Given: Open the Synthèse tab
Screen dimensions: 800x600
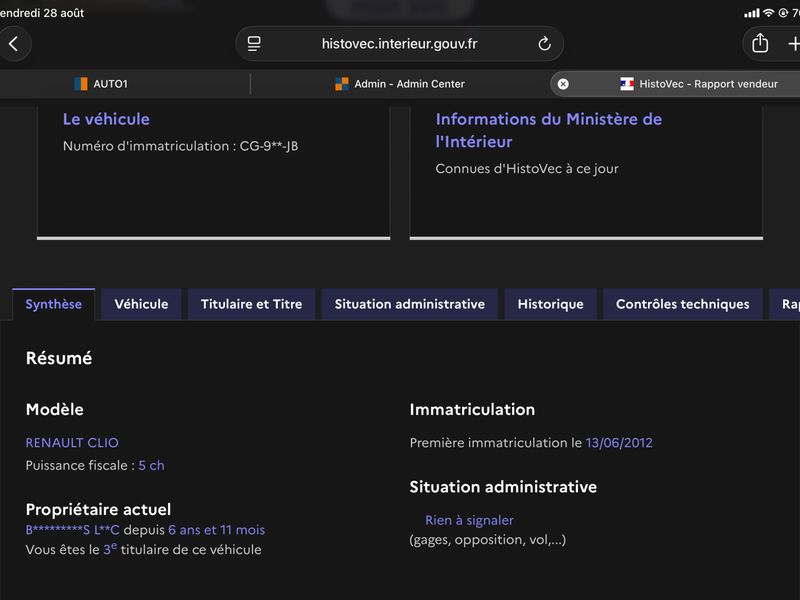Looking at the screenshot, I should click(54, 304).
